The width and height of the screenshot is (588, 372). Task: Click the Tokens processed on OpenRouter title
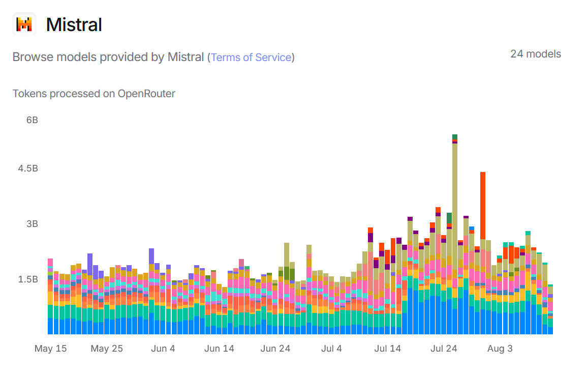(x=94, y=94)
